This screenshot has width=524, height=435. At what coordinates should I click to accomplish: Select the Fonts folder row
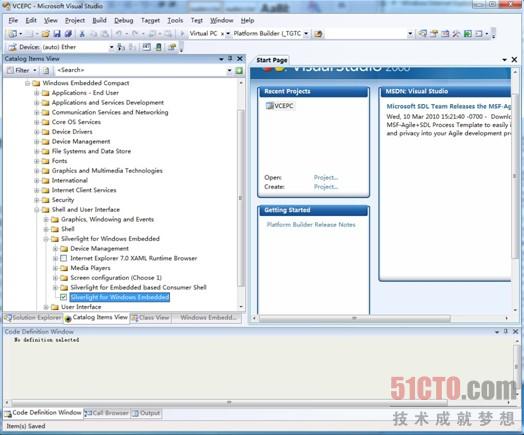pos(59,161)
